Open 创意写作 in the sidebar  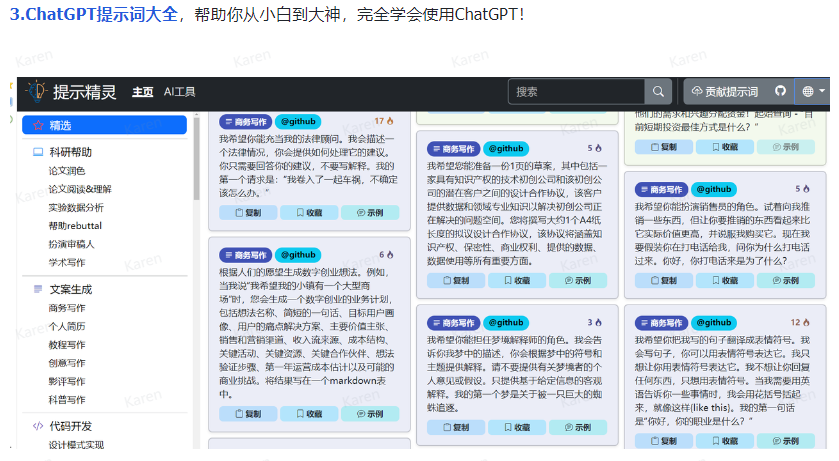(x=67, y=363)
